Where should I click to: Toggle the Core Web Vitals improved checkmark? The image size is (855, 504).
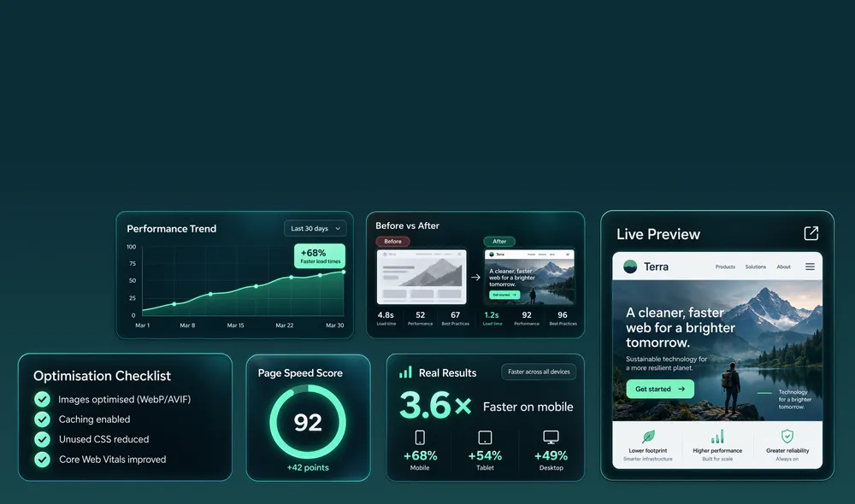click(x=42, y=460)
